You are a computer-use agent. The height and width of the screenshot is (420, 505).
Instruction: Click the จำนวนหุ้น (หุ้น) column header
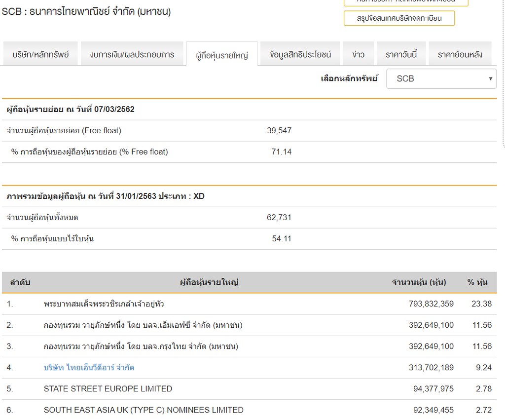(419, 282)
